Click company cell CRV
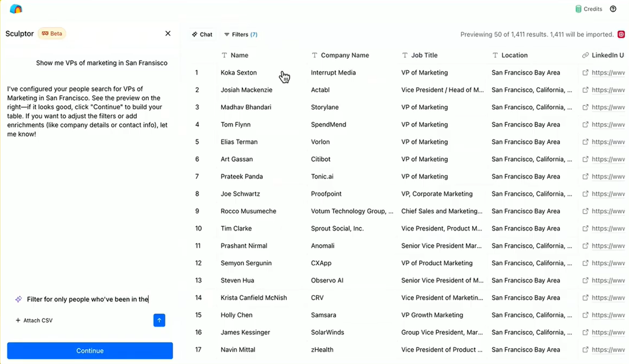The image size is (629, 364). [317, 297]
